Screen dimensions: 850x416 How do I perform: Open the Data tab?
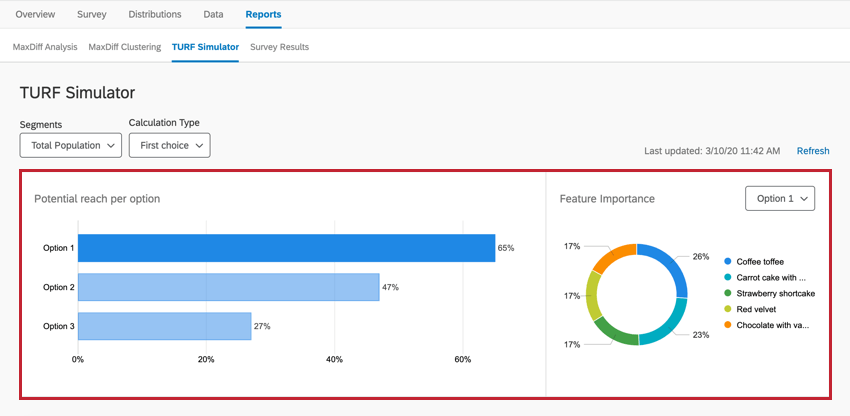(x=213, y=15)
